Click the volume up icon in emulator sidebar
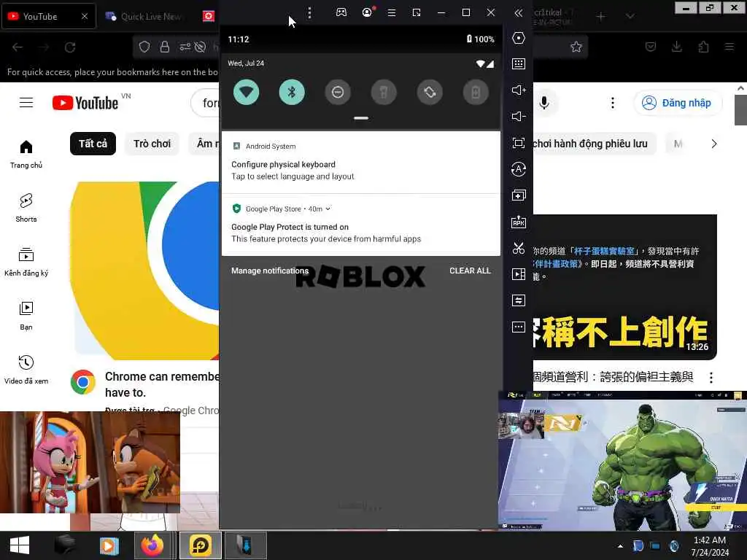 point(519,90)
